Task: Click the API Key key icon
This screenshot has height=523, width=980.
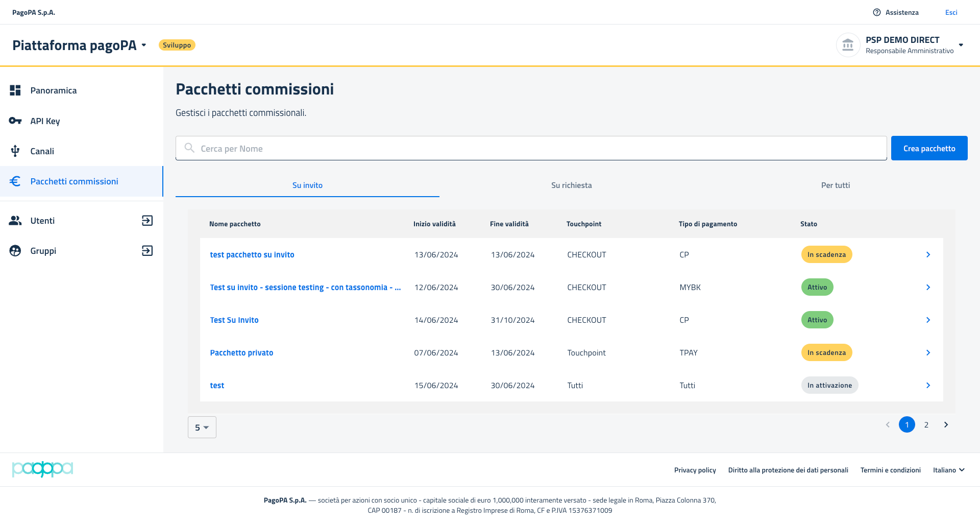Action: tap(15, 121)
